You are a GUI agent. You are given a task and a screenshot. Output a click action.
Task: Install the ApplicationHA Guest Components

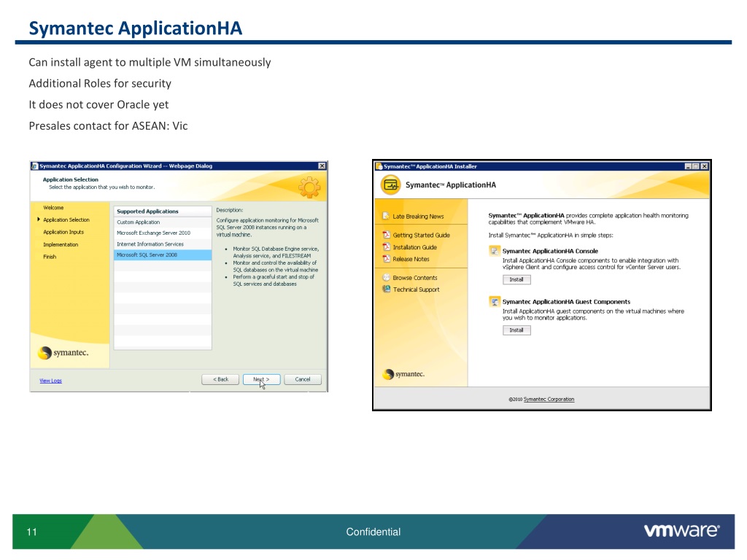pyautogui.click(x=516, y=330)
